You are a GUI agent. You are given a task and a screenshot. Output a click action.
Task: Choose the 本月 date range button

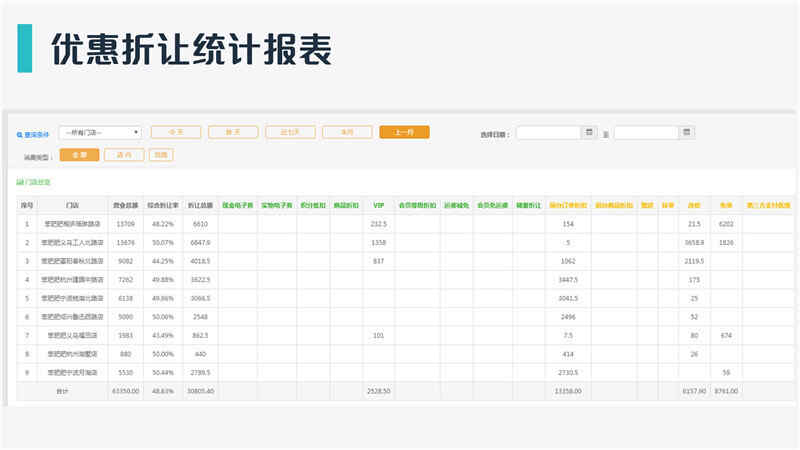(x=347, y=132)
